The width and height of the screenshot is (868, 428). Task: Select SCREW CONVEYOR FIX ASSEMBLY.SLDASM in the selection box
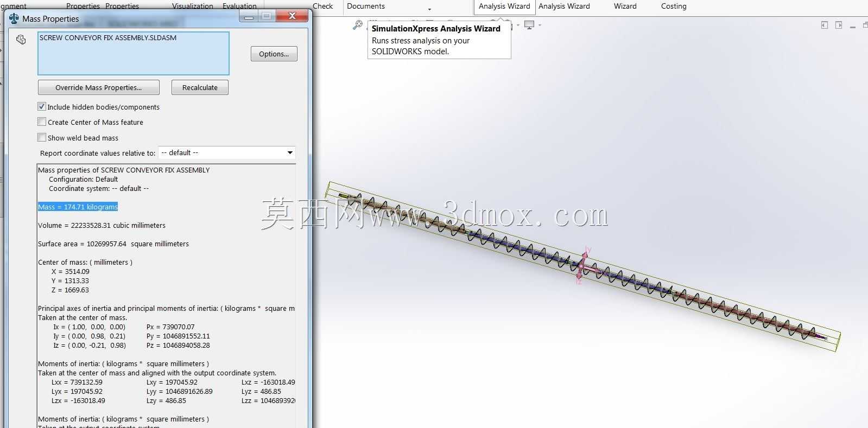point(108,38)
